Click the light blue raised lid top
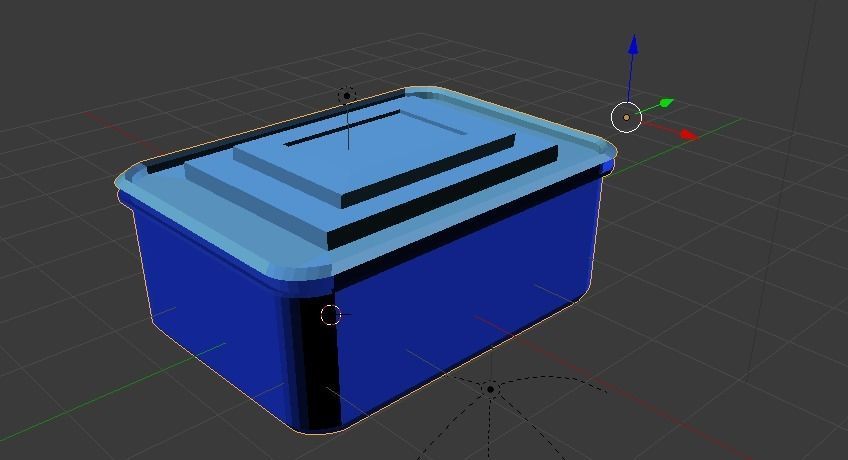The height and width of the screenshot is (460, 848). pyautogui.click(x=373, y=152)
